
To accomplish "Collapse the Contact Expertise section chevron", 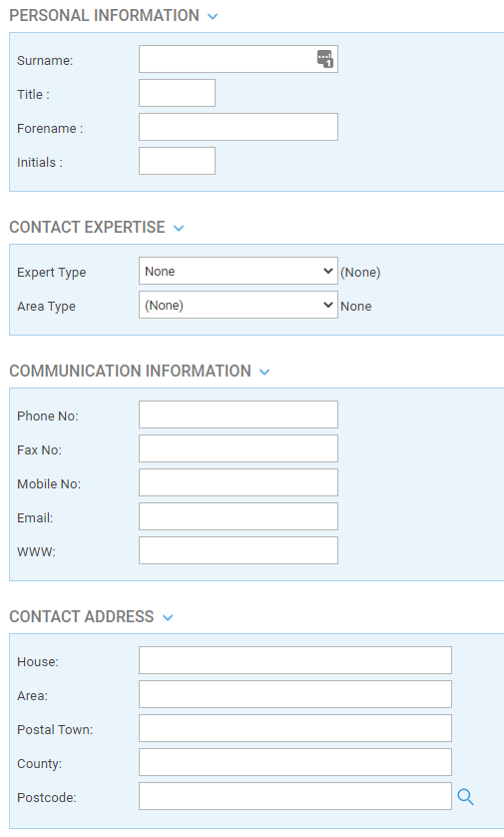I will pos(179,229).
